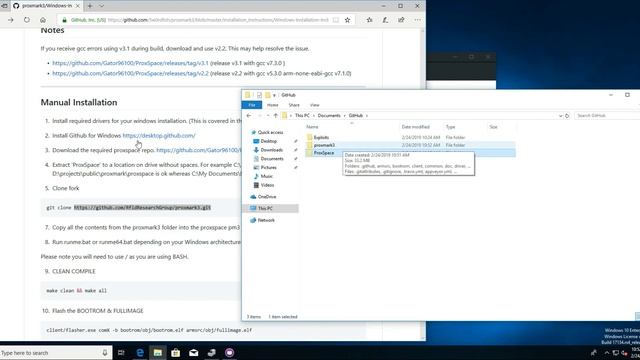Go to the Edge home page
This screenshot has width=640, height=360.
point(43,20)
